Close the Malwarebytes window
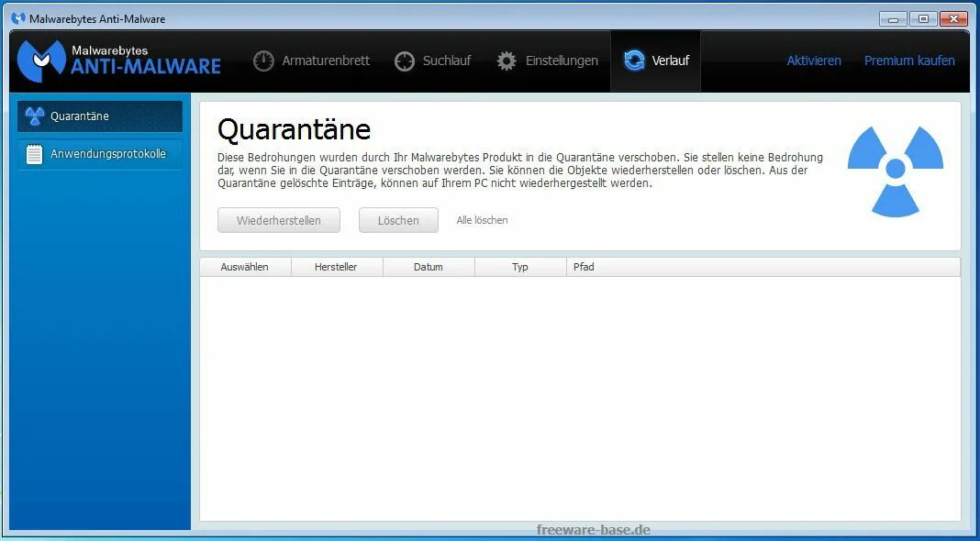 pyautogui.click(x=953, y=18)
